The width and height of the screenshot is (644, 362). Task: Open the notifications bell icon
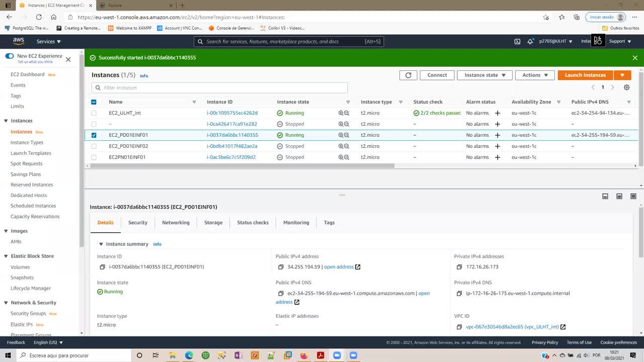pyautogui.click(x=530, y=41)
